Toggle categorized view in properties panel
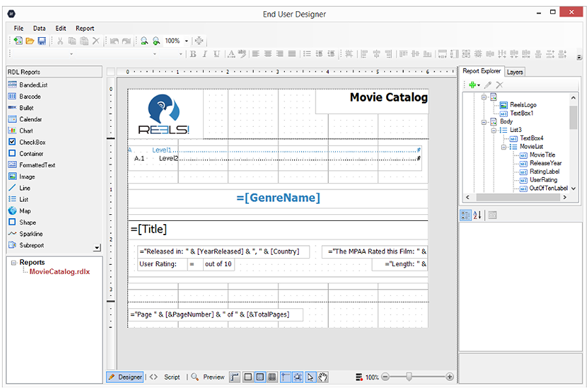Screen dimensions: 588x392 click(465, 216)
